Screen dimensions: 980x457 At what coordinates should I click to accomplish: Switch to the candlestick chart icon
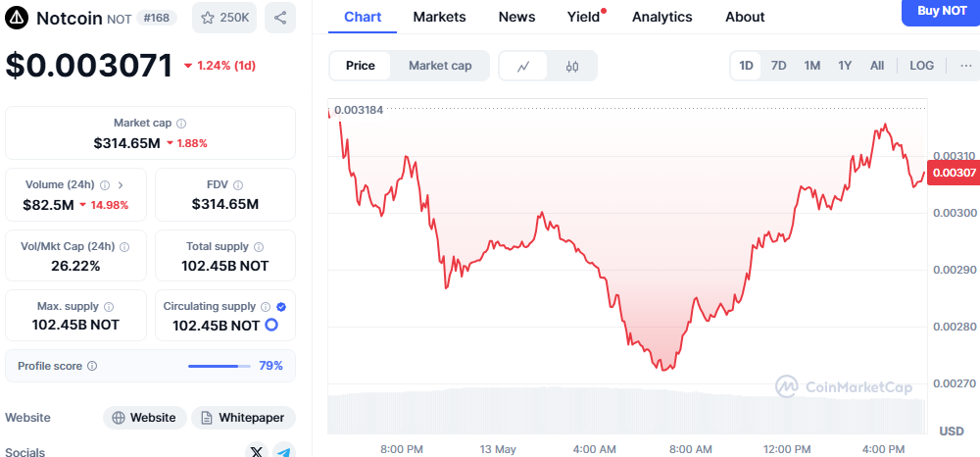tap(572, 66)
